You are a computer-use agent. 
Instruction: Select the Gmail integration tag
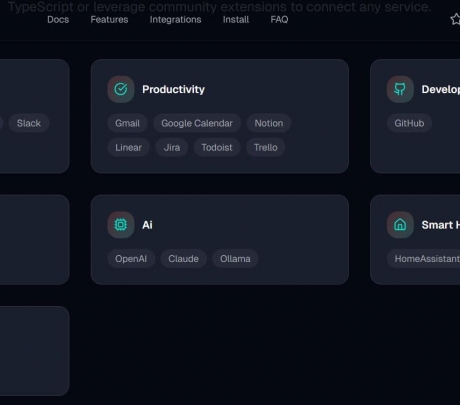click(127, 123)
